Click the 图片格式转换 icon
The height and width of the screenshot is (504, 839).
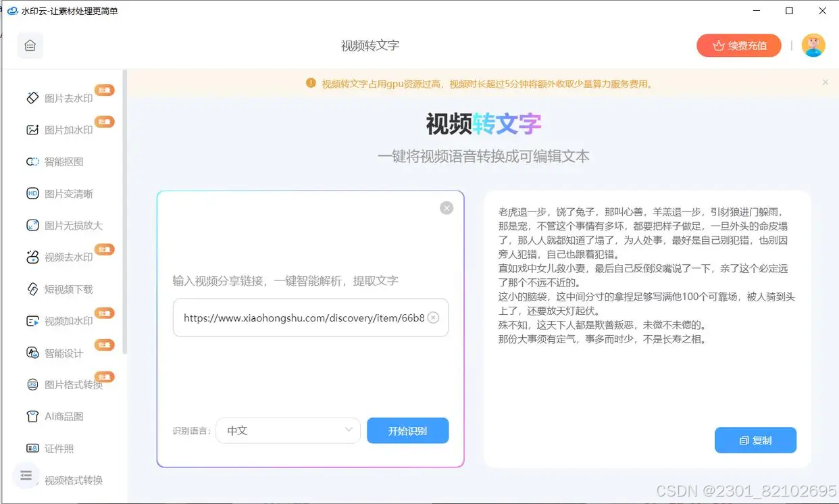[x=32, y=384]
